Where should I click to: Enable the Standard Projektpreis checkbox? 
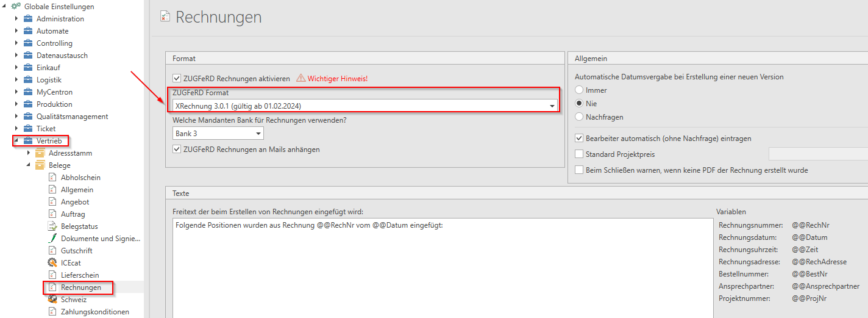coord(579,154)
